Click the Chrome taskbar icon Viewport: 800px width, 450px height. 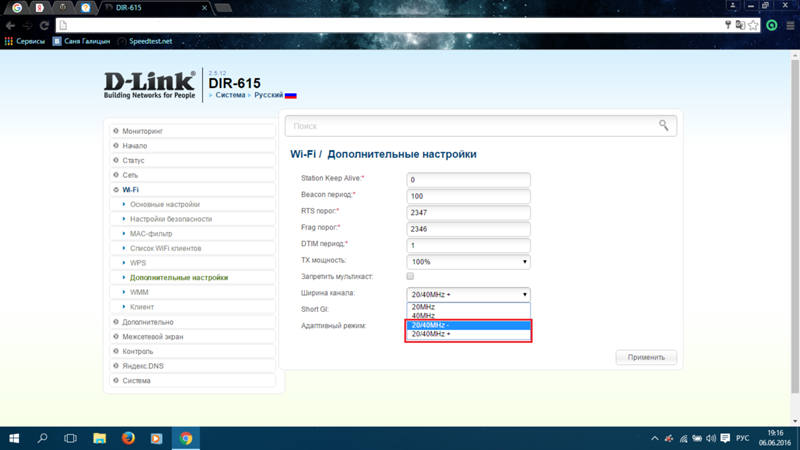[x=186, y=438]
